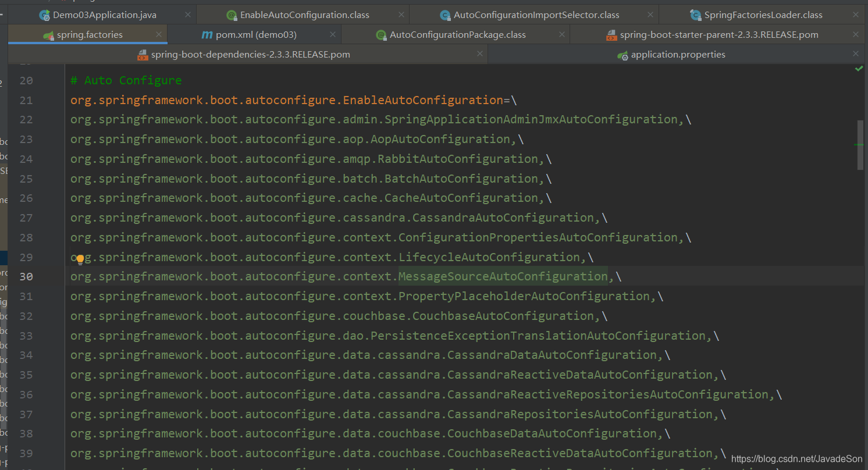Click line number 30 in gutter
The width and height of the screenshot is (868, 470).
tap(26, 276)
